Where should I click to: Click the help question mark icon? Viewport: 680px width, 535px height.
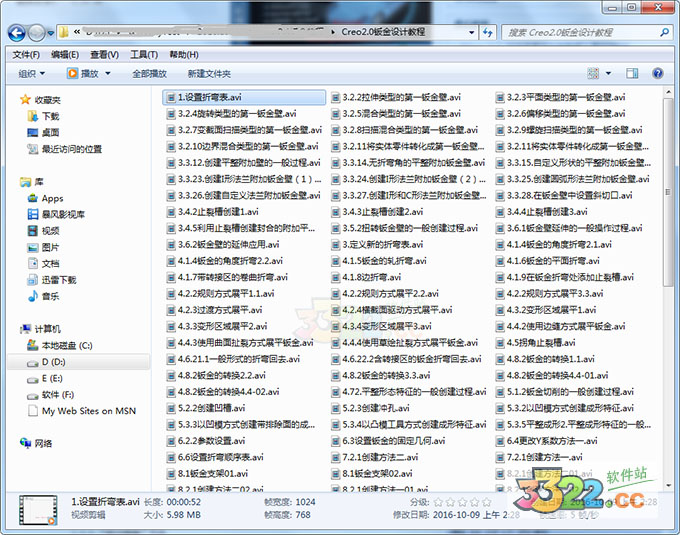[x=657, y=73]
